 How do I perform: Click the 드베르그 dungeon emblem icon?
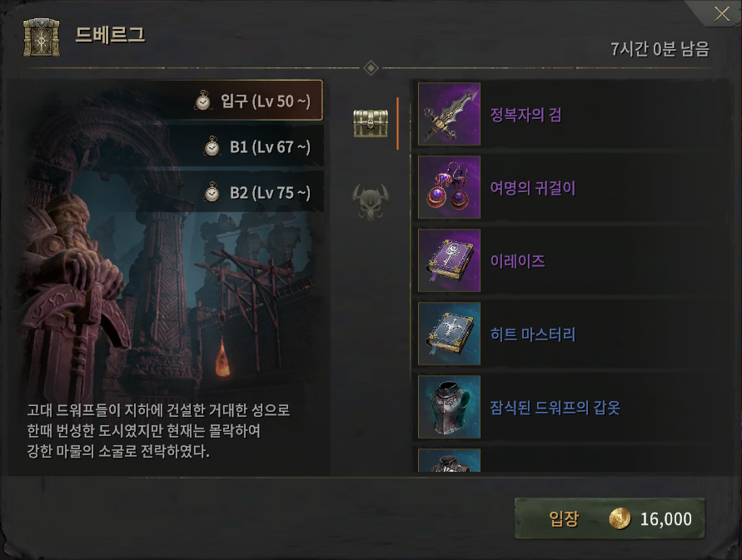42,37
